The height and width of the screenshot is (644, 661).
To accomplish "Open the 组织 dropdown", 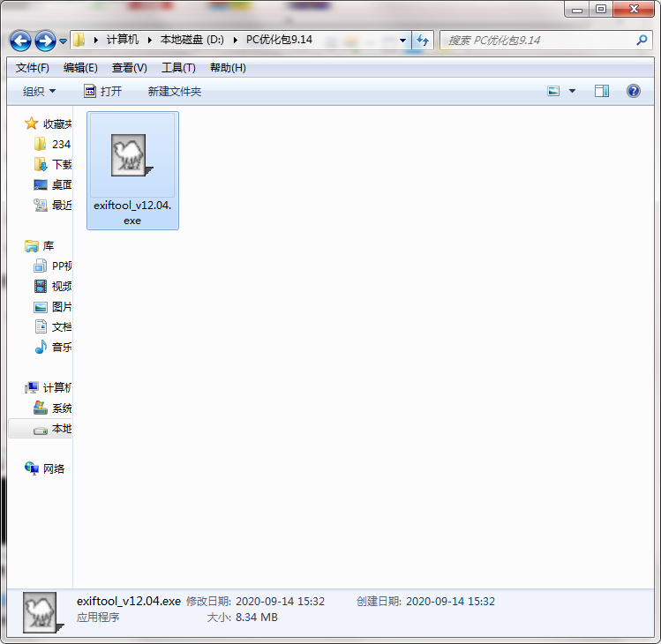I will pos(39,91).
